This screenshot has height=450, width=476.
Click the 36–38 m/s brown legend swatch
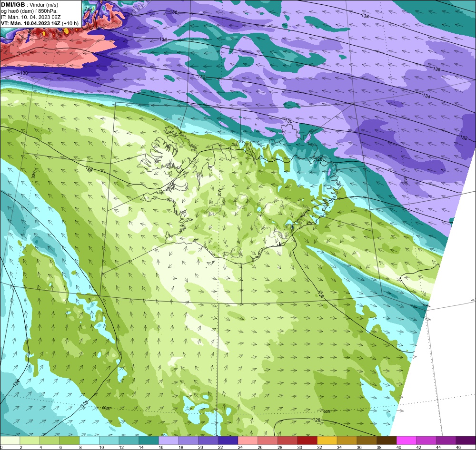367,440
